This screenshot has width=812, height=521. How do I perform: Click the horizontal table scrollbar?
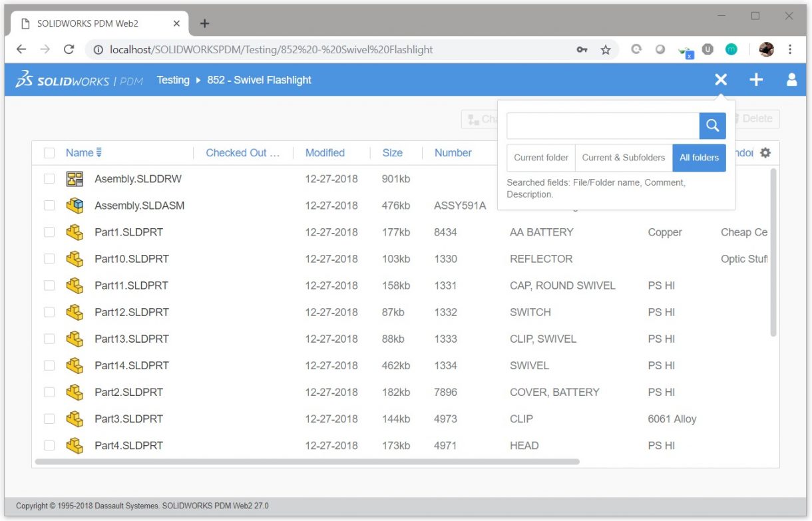[x=307, y=461]
